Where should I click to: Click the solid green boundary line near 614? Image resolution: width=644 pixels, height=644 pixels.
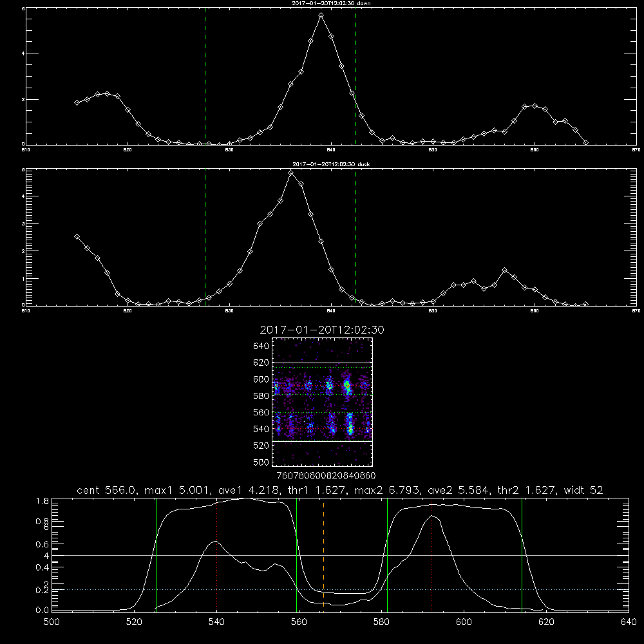point(522,554)
